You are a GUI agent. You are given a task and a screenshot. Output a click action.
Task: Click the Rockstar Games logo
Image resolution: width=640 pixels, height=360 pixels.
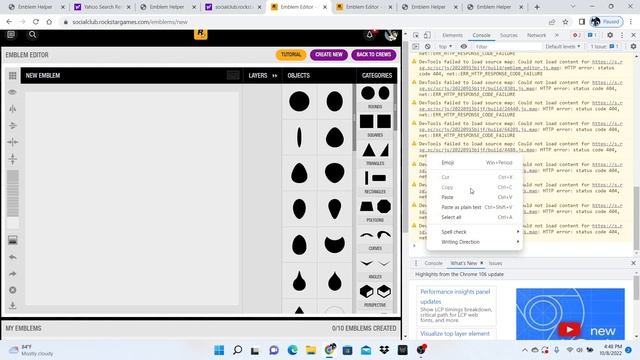pyautogui.click(x=200, y=34)
